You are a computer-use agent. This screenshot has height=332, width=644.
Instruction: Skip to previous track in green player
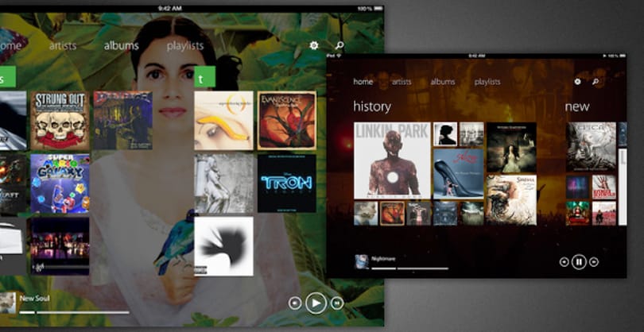[x=295, y=303]
